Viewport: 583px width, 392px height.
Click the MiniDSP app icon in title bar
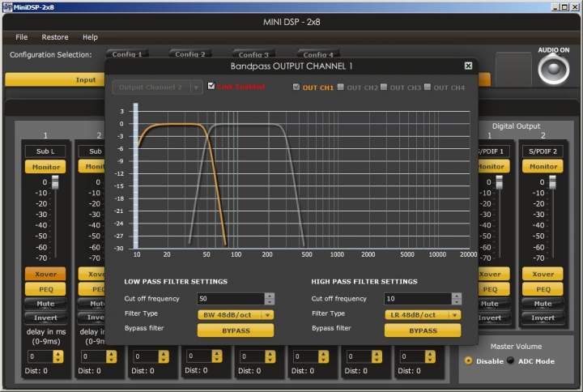[7, 6]
